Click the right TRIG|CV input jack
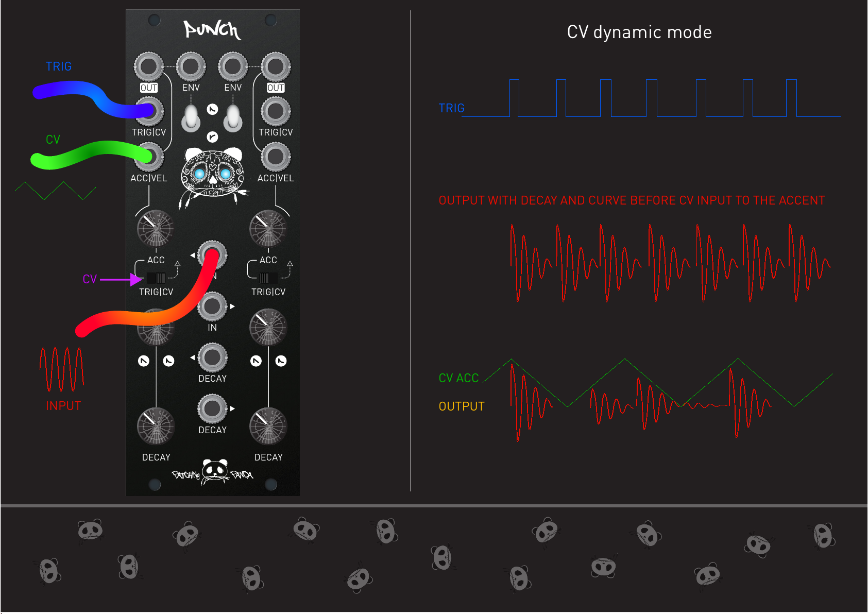 tap(276, 111)
